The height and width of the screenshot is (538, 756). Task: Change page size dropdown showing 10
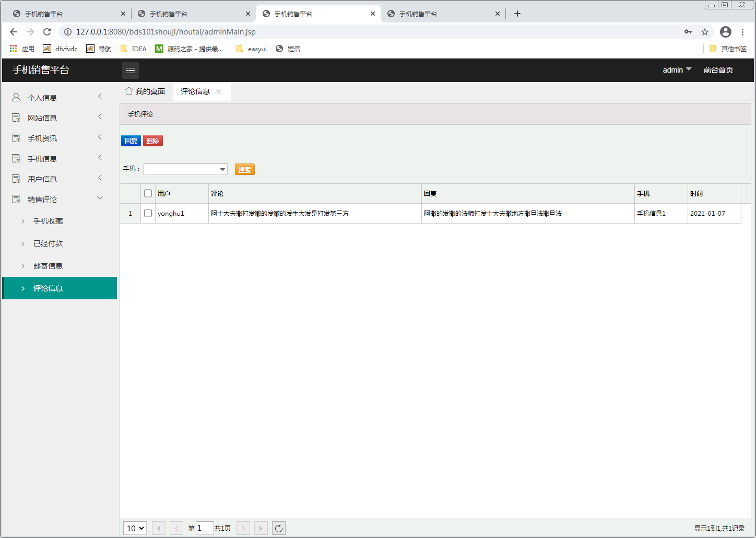pyautogui.click(x=135, y=528)
